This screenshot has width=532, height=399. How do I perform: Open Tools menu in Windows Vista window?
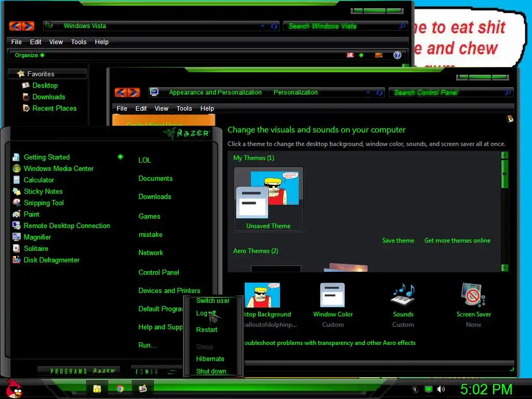pos(79,42)
